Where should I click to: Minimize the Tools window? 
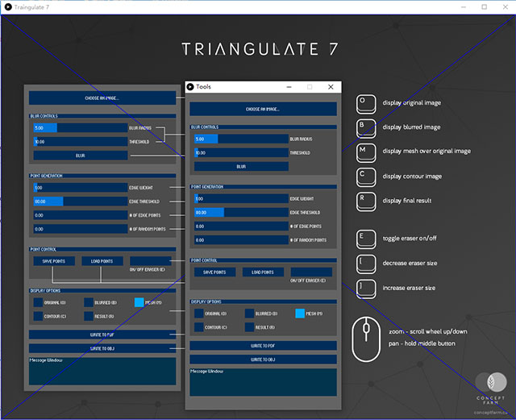pos(289,87)
